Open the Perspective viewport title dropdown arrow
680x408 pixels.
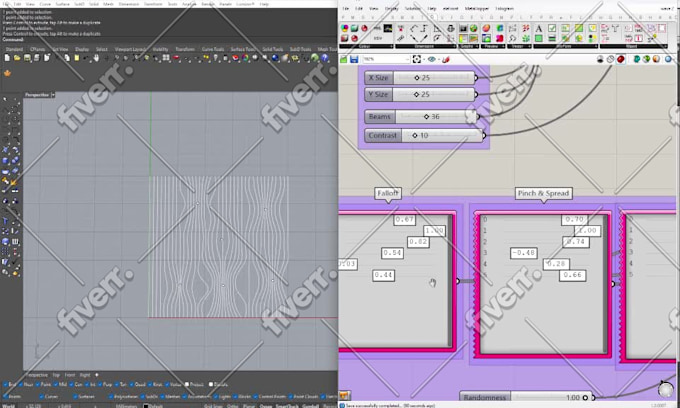click(x=53, y=95)
